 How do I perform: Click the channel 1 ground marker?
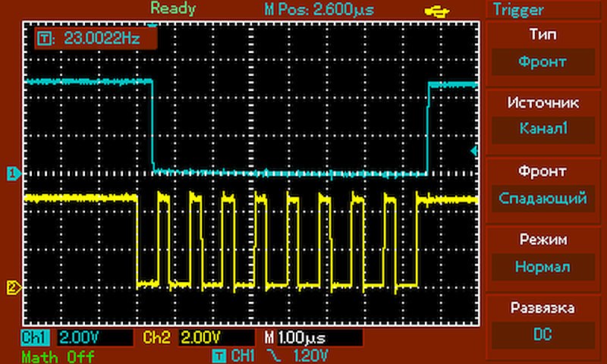click(12, 174)
